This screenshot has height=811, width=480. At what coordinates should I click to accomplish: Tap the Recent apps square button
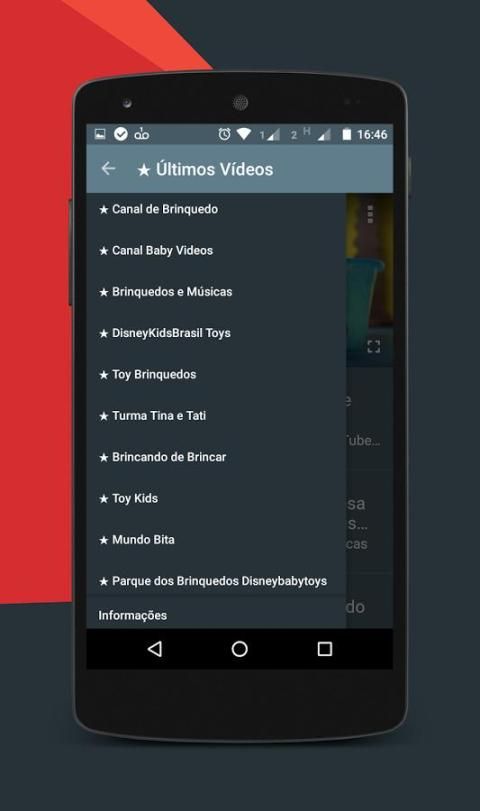coord(324,649)
